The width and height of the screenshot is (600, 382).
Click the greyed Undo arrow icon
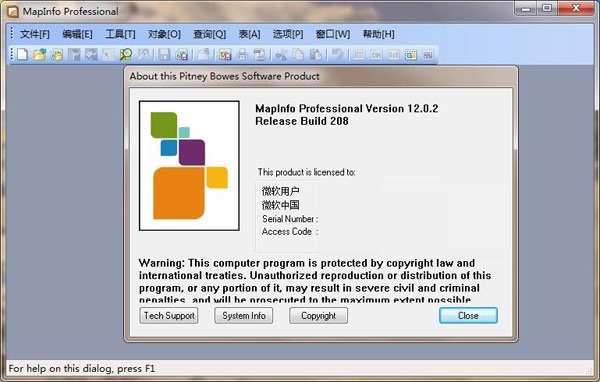pos(337,55)
